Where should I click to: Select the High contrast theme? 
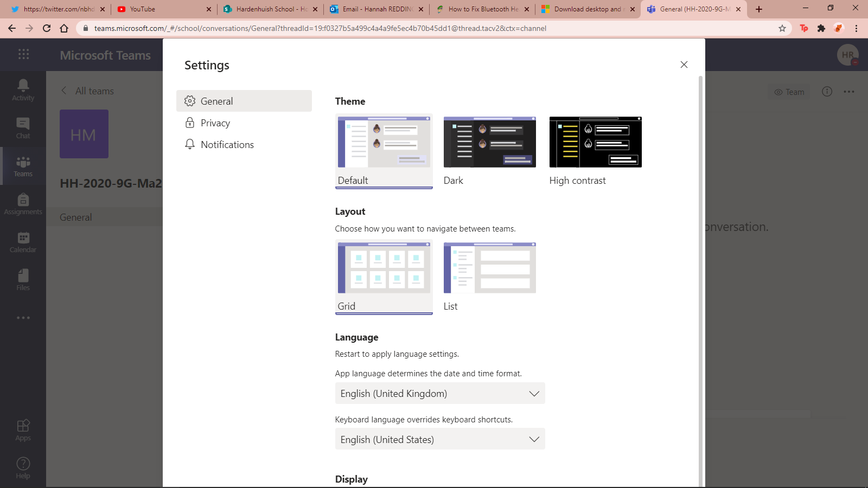click(596, 151)
